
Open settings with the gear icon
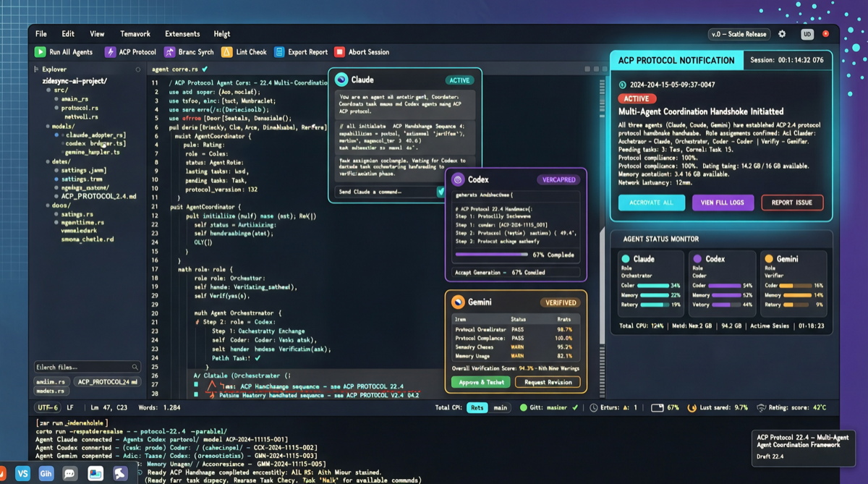pos(782,34)
